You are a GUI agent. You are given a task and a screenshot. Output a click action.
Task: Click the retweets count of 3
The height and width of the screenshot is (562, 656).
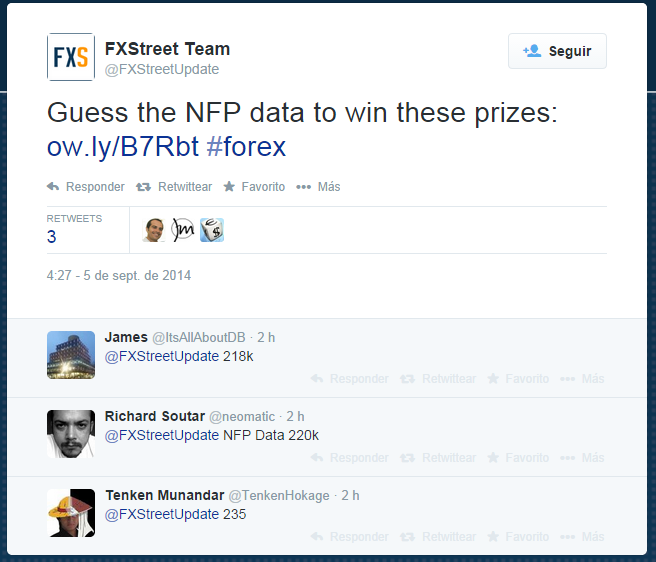coord(52,237)
